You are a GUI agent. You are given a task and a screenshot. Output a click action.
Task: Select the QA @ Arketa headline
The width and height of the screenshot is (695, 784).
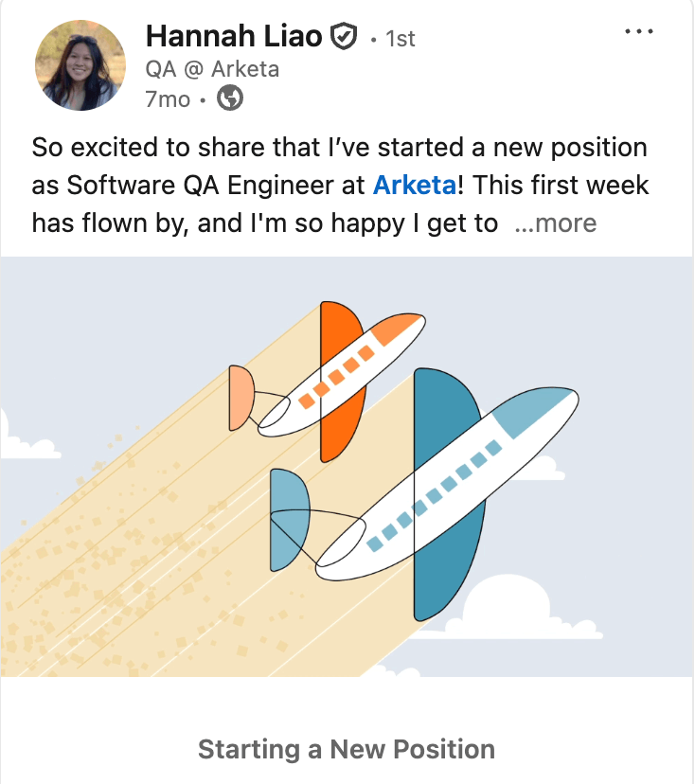coord(211,69)
